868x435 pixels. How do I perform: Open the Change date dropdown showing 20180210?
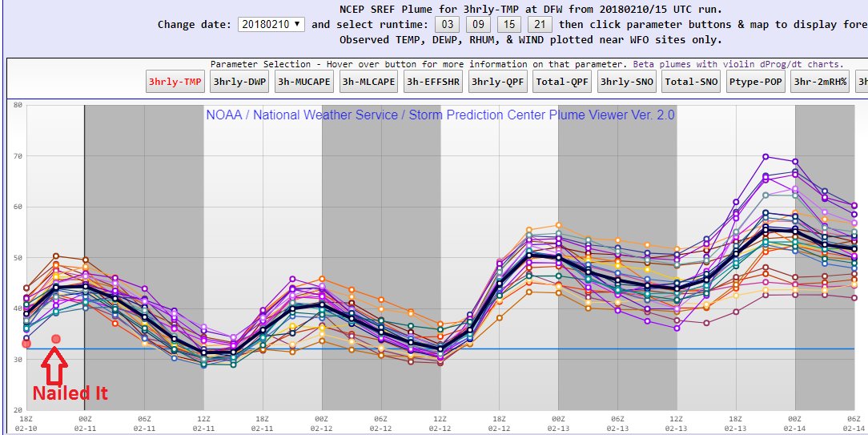(271, 24)
